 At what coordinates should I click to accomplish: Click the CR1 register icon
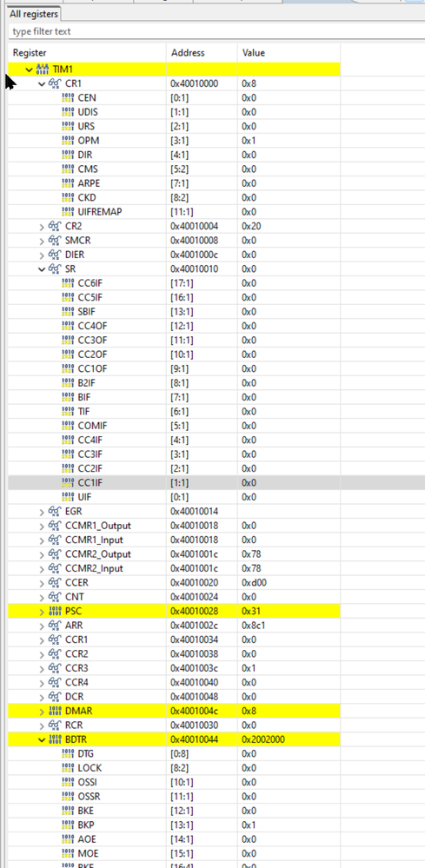tap(55, 84)
